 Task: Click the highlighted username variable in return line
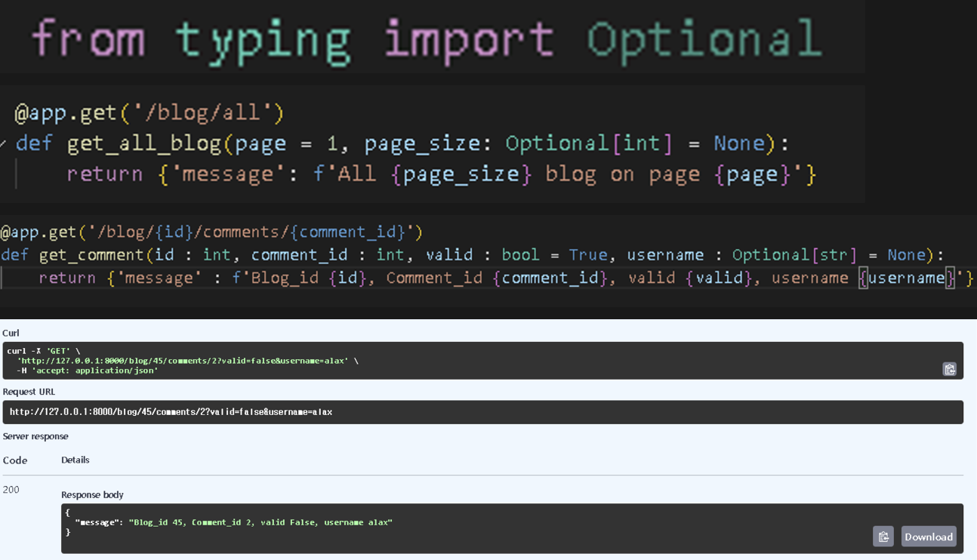pos(906,278)
